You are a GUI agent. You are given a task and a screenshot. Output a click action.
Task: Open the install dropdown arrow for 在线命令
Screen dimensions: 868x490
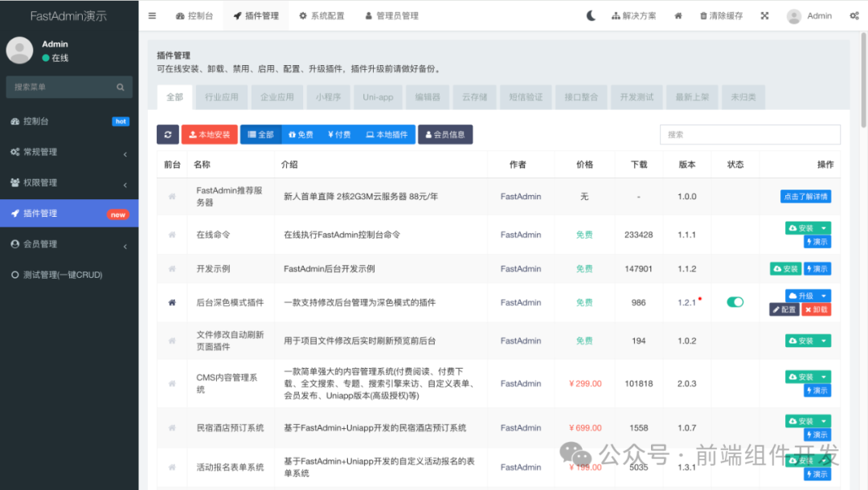(824, 228)
